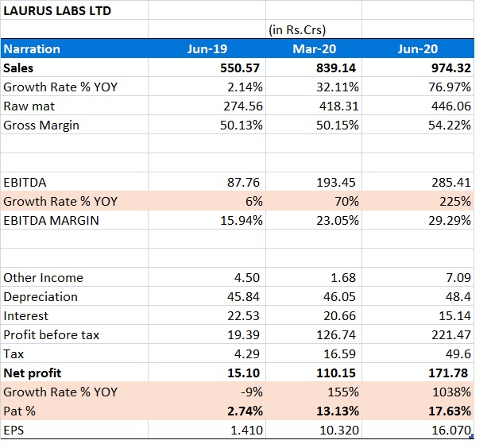Click sales growth cell 76.97%
491x448 pixels.
418,87
